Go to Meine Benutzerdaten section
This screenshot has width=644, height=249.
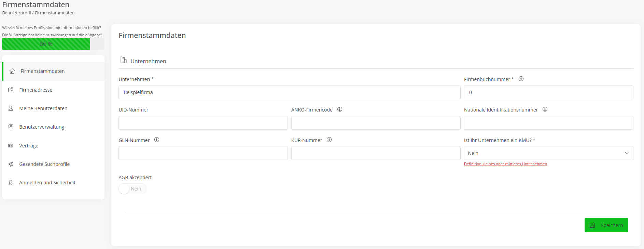pos(43,108)
